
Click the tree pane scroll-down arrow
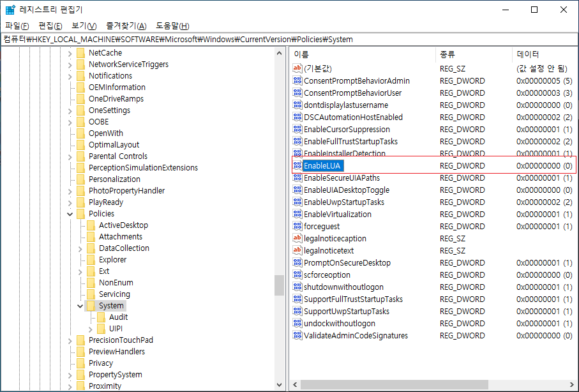(x=279, y=385)
